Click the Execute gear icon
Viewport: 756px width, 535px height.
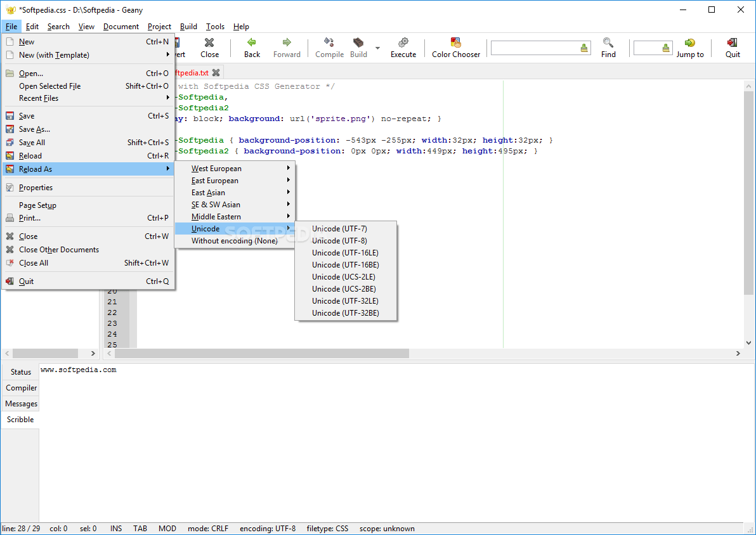(403, 43)
